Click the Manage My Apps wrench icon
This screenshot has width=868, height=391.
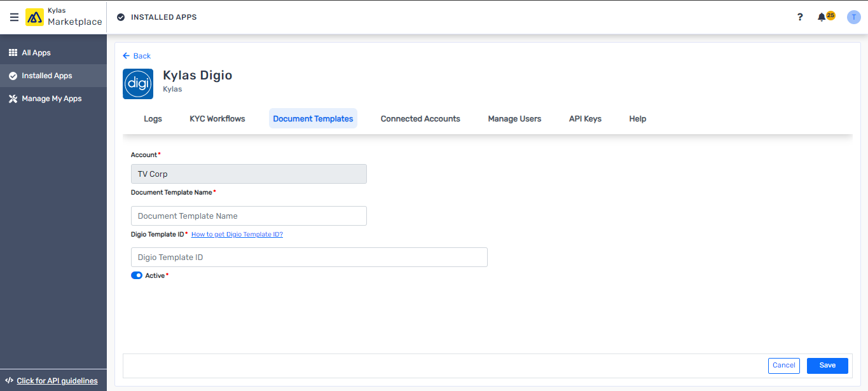[x=13, y=99]
